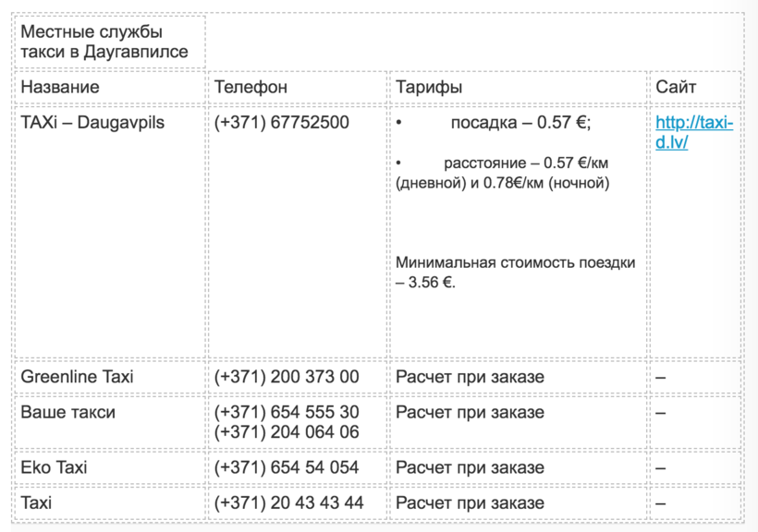Click the "Сайт" column header
Viewport: 758px width, 532px height.
pyautogui.click(x=676, y=87)
